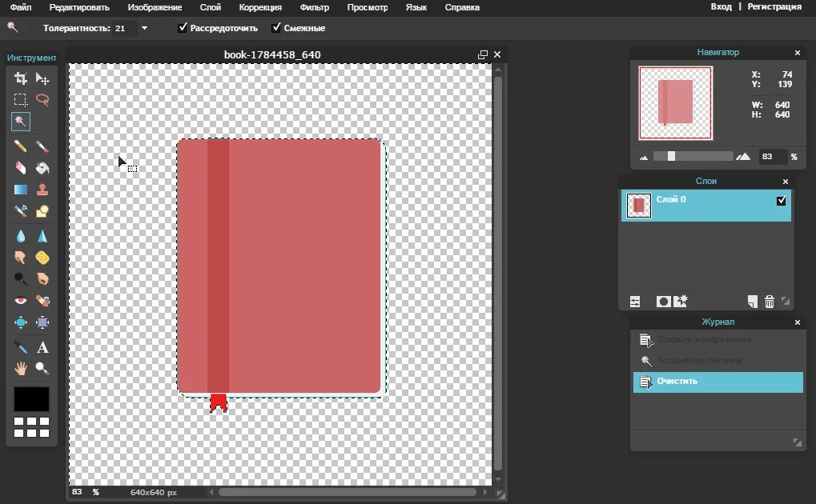Screen dimensions: 816x504
Task: Select the Blur droplet tool
Action: coord(20,236)
